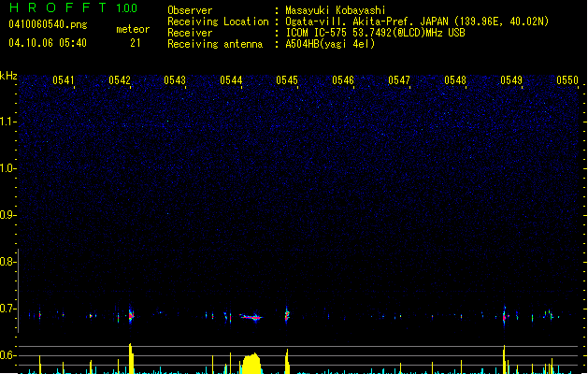The width and height of the screenshot is (588, 374).
Task: Click the 0543 time marker
Action: (x=175, y=80)
